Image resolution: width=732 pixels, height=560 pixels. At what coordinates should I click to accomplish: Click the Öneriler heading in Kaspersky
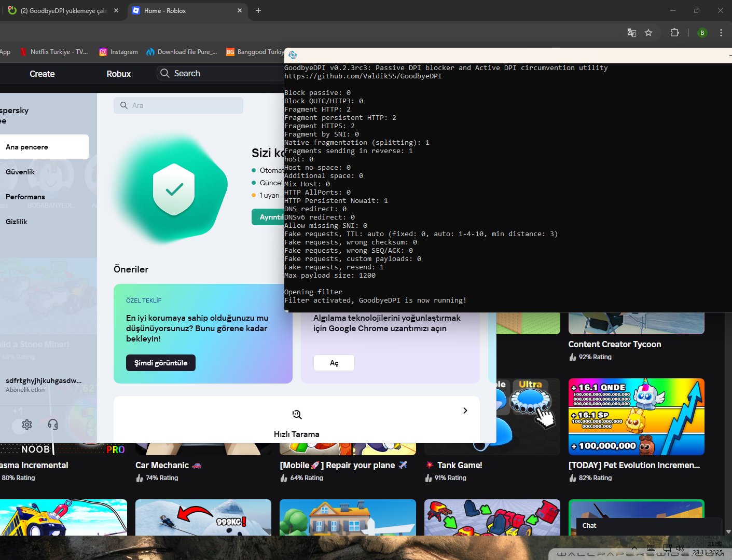coord(131,269)
